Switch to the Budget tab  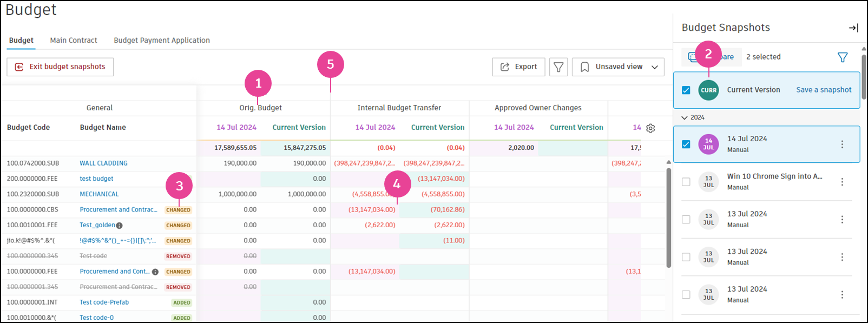coord(21,41)
